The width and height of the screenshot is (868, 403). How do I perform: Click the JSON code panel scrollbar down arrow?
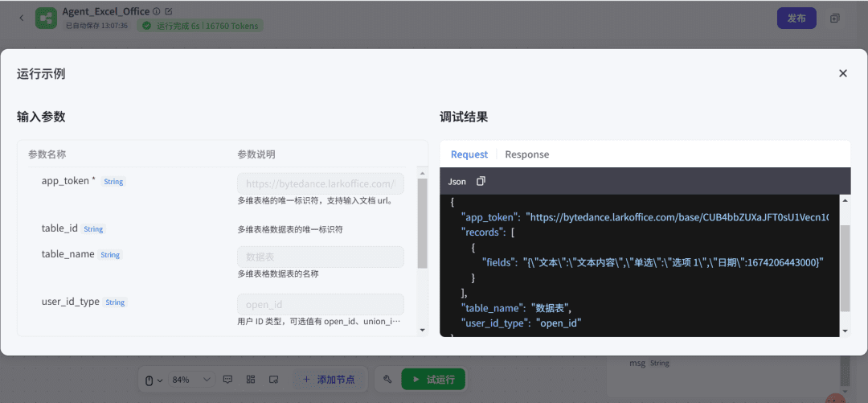845,331
